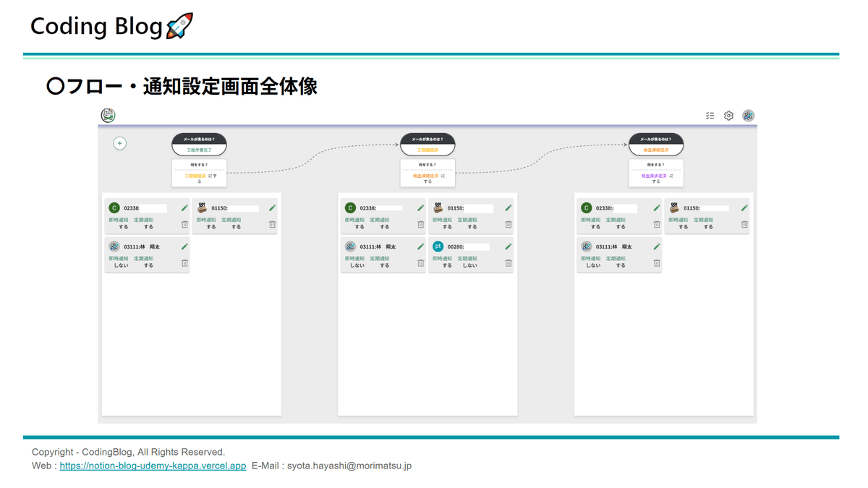Click the app logo at top left
This screenshot has width=868, height=488.
(x=108, y=115)
